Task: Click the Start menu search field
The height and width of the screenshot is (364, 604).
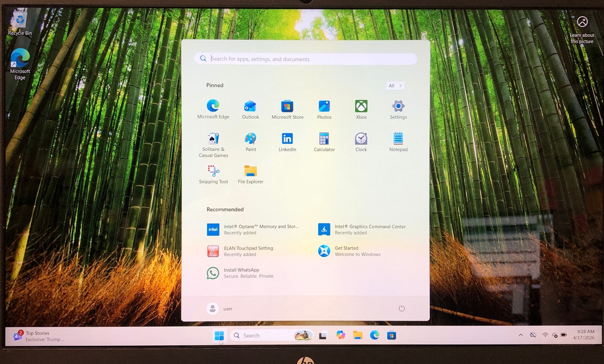Action: click(305, 59)
